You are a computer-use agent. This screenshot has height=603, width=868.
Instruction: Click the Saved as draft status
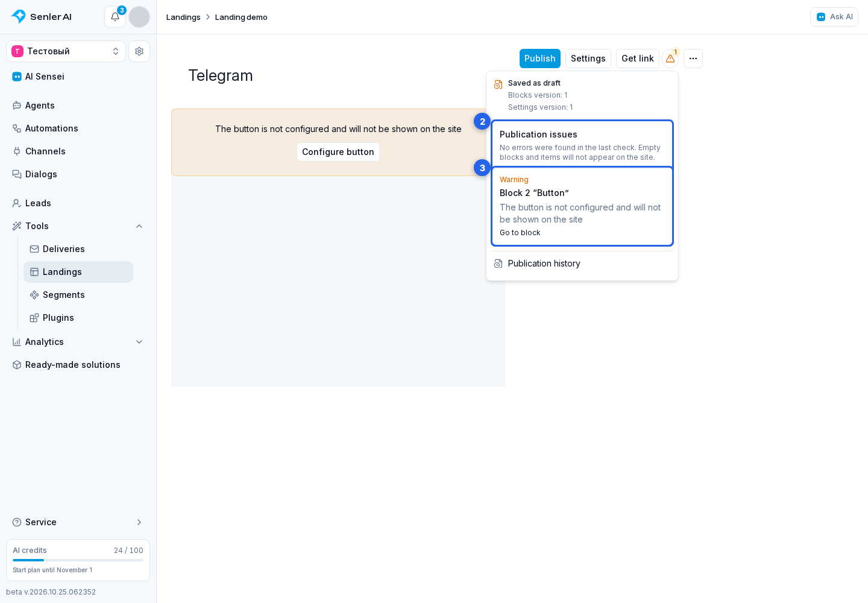[534, 83]
